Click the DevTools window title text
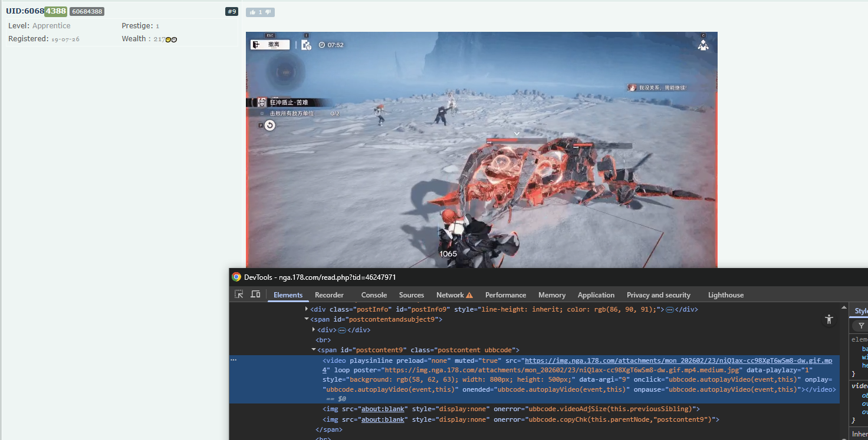This screenshot has height=440, width=868. [320, 277]
